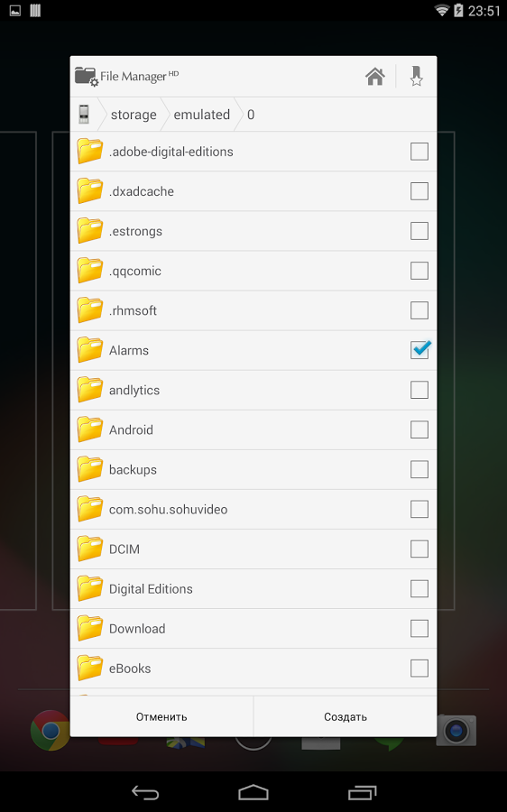Screen dimensions: 507x812
Task: Tap the Отменить button
Action: (161, 716)
